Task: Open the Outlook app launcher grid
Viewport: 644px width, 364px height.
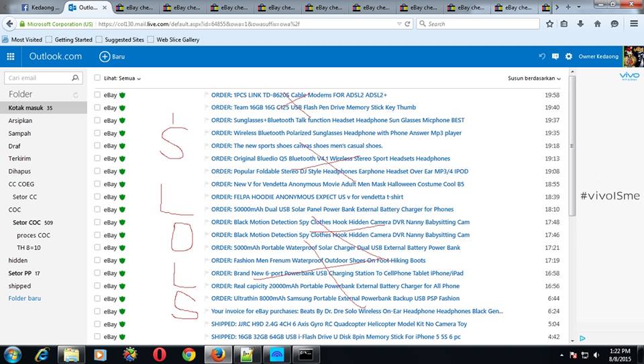Action: [x=11, y=56]
